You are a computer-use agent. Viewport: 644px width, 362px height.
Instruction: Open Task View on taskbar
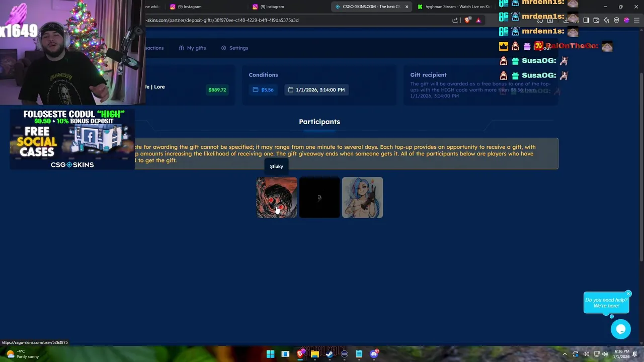click(x=285, y=354)
